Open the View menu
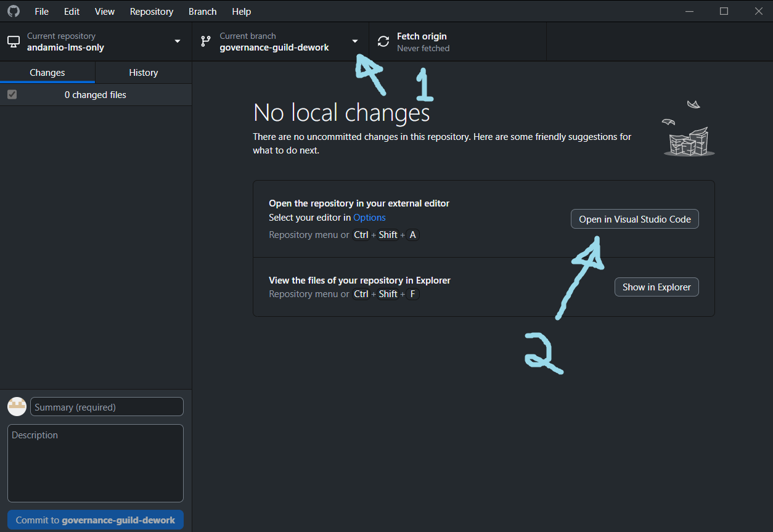 click(105, 11)
